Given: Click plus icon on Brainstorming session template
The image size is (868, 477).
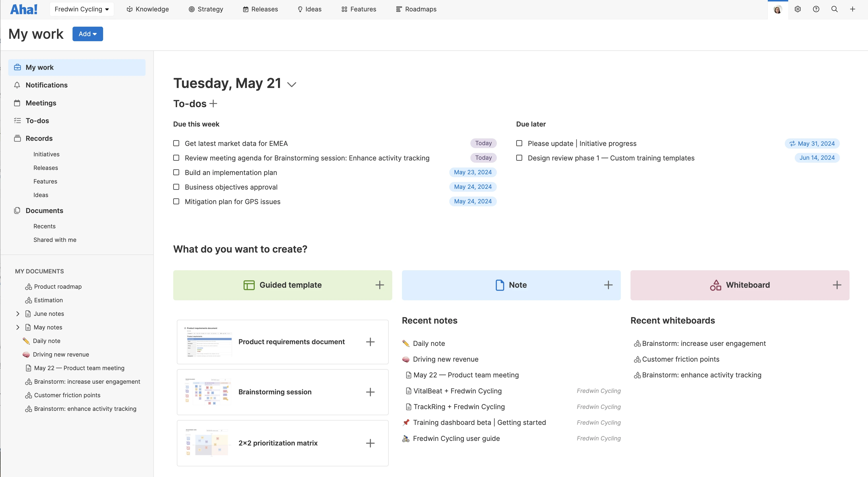Looking at the screenshot, I should (370, 392).
